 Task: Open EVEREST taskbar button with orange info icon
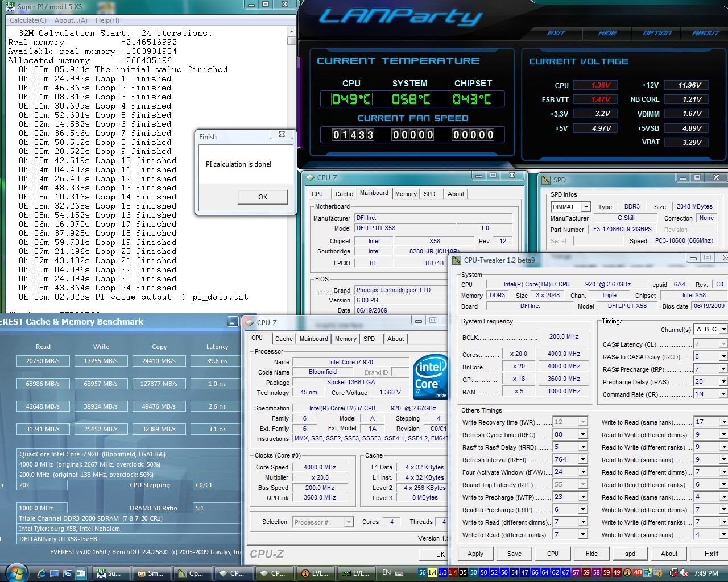click(315, 573)
